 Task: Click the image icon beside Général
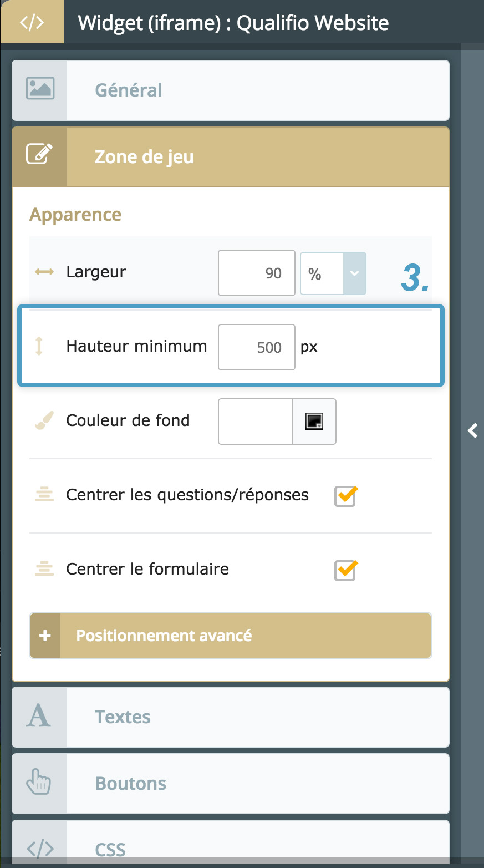pyautogui.click(x=40, y=90)
